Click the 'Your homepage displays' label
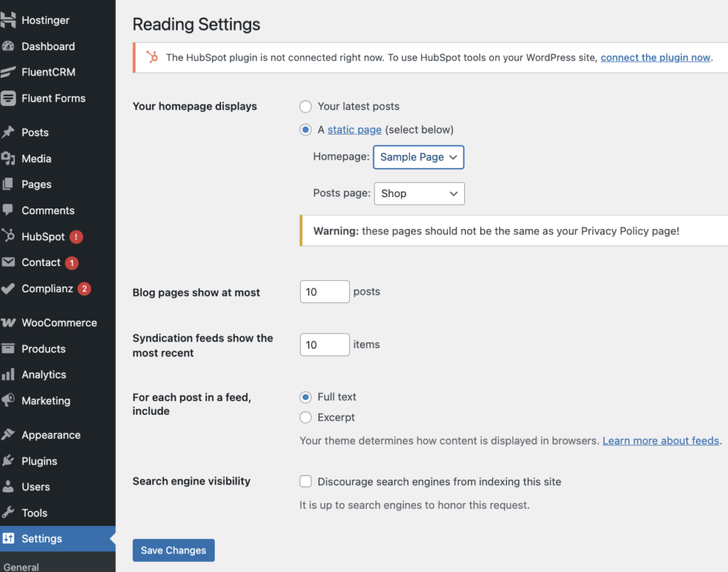The width and height of the screenshot is (728, 572). pos(195,107)
